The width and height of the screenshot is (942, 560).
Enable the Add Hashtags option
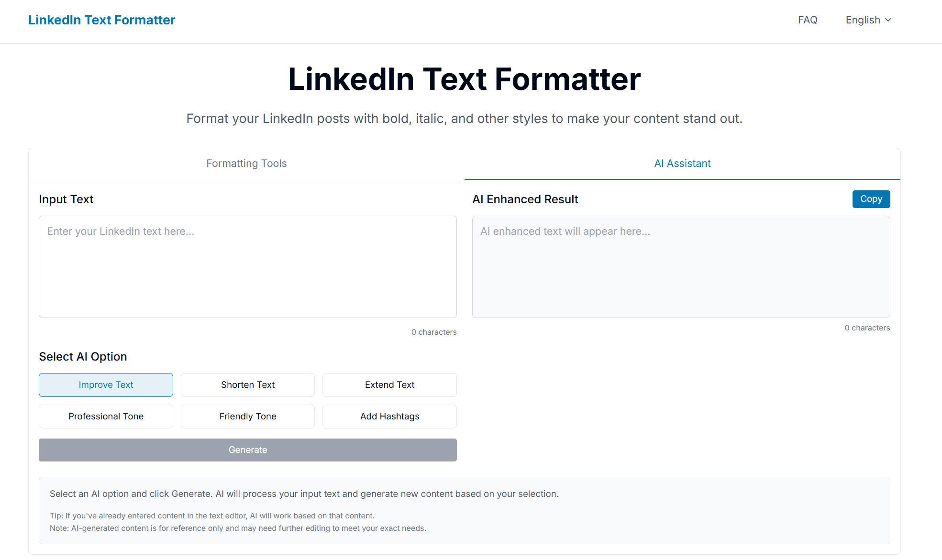(x=389, y=416)
